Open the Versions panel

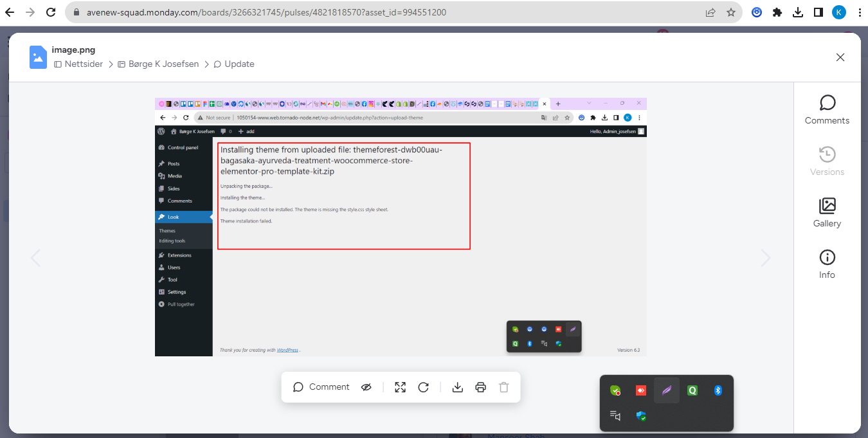point(827,161)
